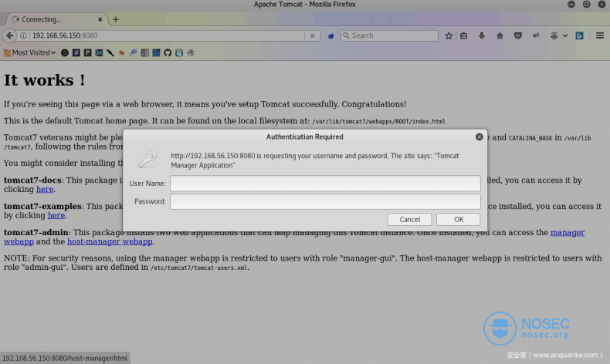The height and width of the screenshot is (364, 610).
Task: Click the globe user-agent switcher icon
Action: click(x=554, y=35)
